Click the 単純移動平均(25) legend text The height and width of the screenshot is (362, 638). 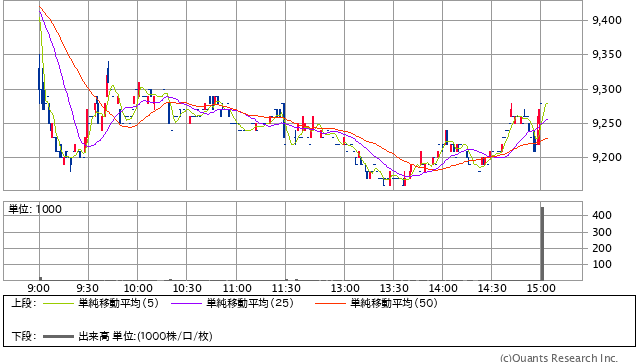coord(250,303)
